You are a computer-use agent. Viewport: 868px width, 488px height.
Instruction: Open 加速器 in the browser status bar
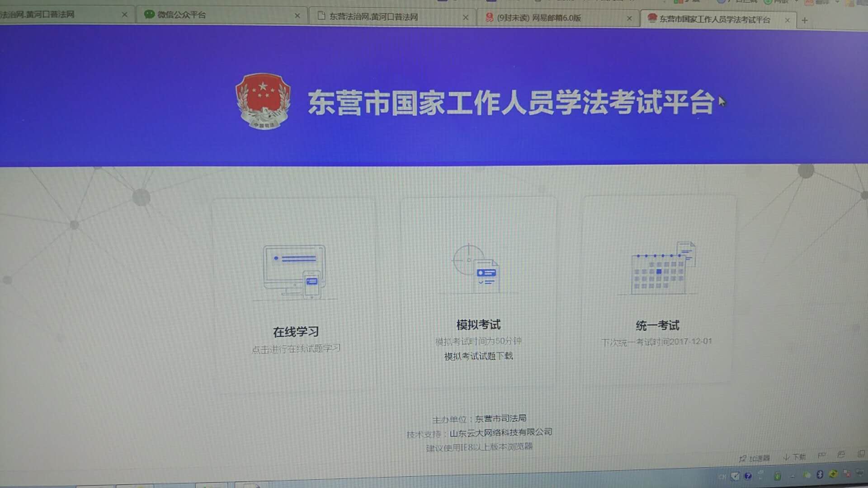755,459
